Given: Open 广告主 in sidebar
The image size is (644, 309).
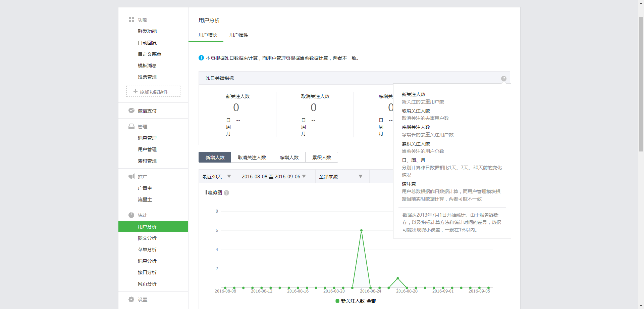Looking at the screenshot, I should click(x=145, y=188).
